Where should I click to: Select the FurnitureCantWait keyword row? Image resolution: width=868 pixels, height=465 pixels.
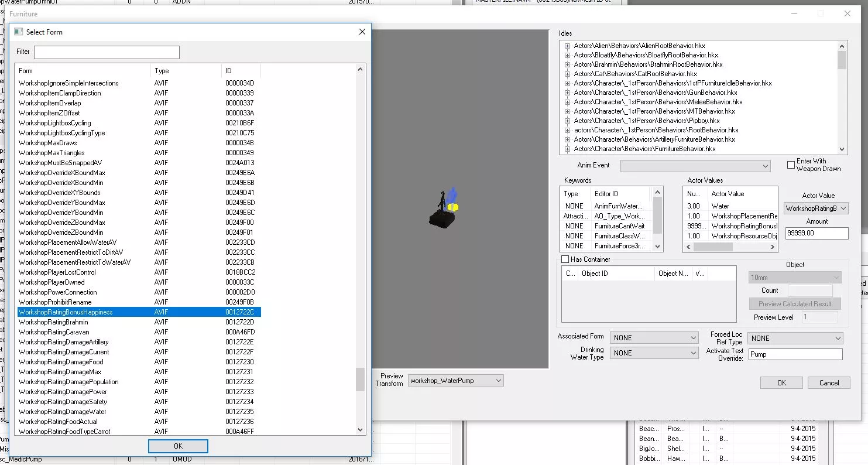[607, 226]
